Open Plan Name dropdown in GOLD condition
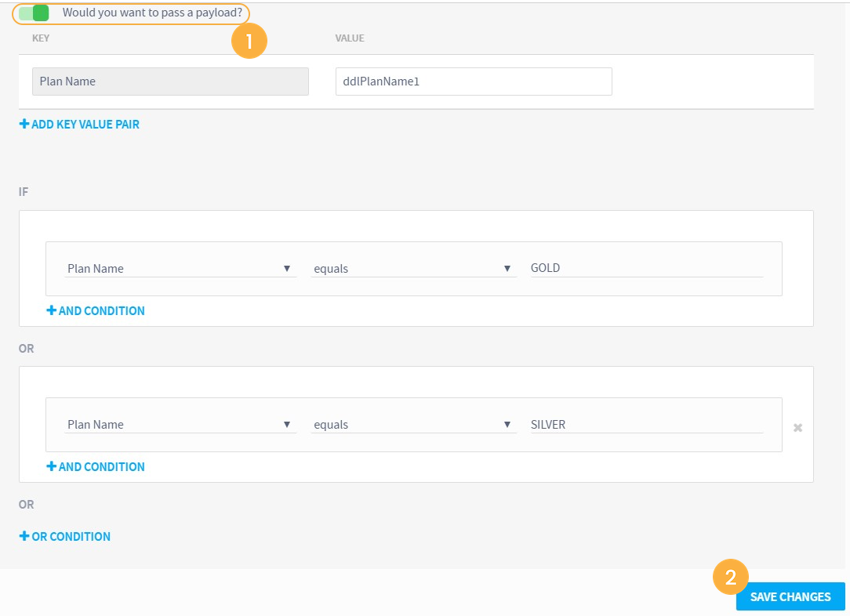Viewport: 850px width, 616px height. click(x=180, y=268)
